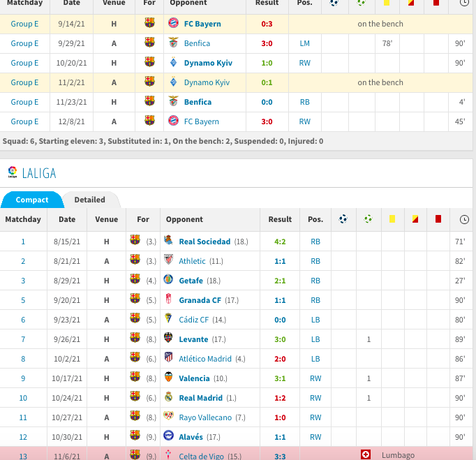Open Dynamo Kyiv link in 10/20/21 row
Viewport: 476px width, 460px height.
(208, 63)
